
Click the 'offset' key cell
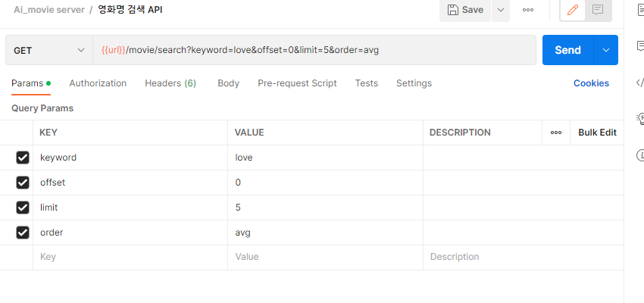[x=130, y=183]
